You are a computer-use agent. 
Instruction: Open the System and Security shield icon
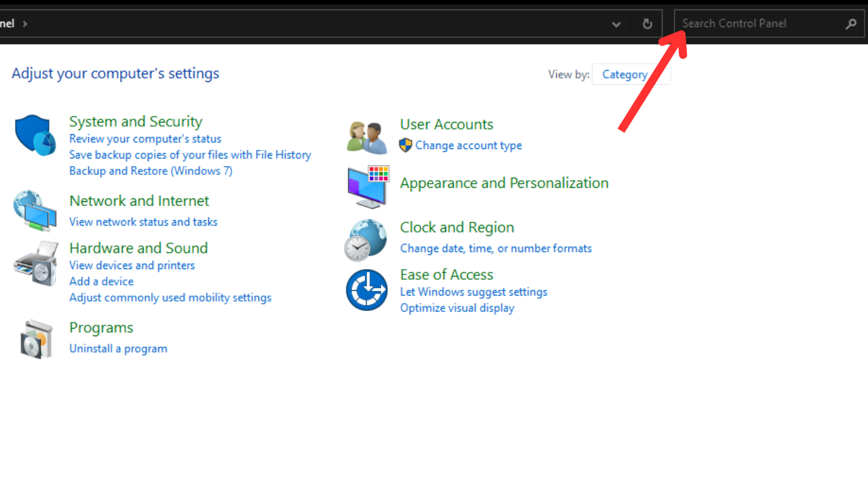click(x=35, y=135)
